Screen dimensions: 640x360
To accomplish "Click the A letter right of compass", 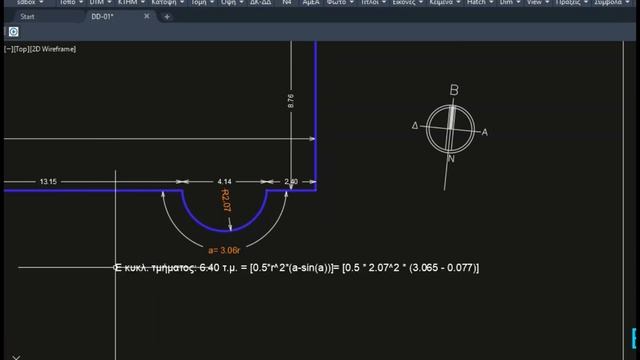I will click(484, 132).
